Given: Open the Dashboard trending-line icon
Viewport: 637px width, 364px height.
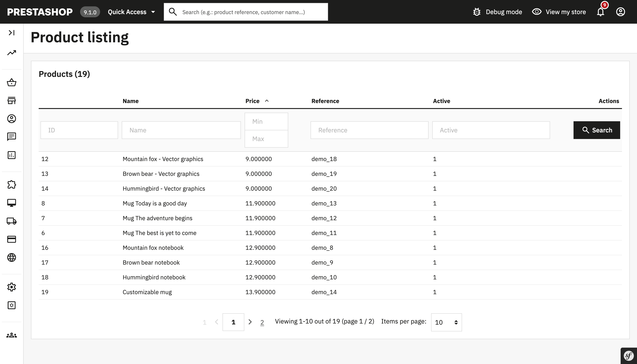Looking at the screenshot, I should (12, 53).
